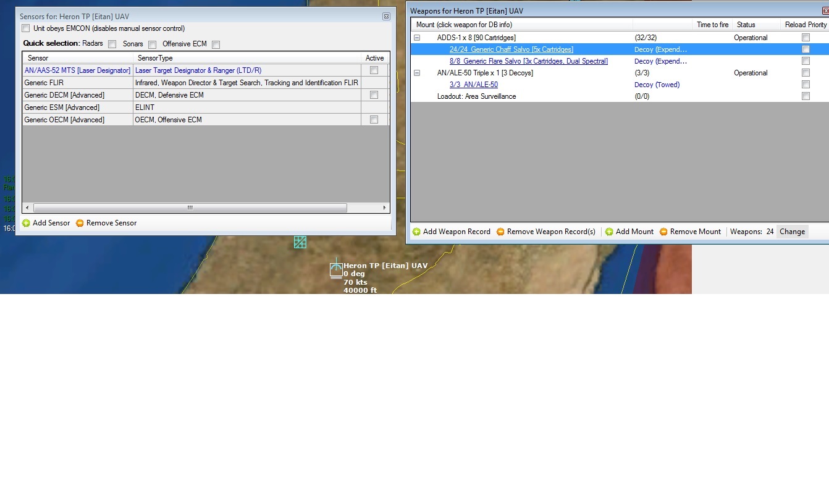Sort by the SensorType column header
829x504 pixels.
(x=247, y=58)
